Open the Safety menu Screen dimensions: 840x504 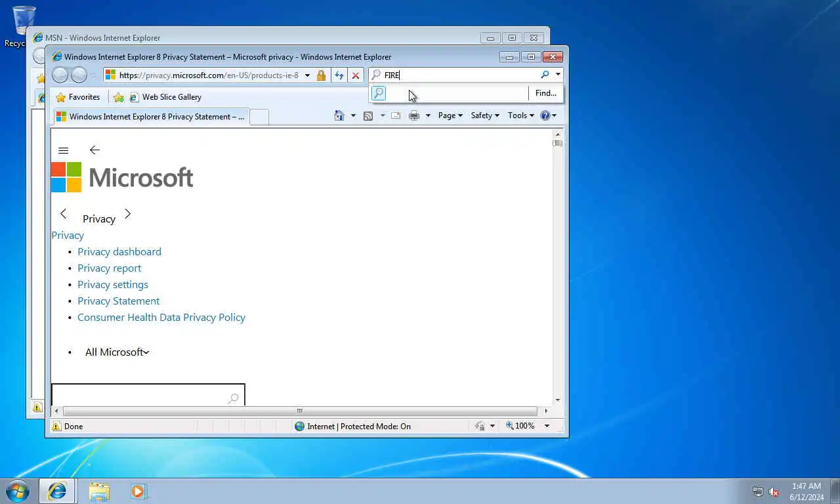(x=485, y=115)
